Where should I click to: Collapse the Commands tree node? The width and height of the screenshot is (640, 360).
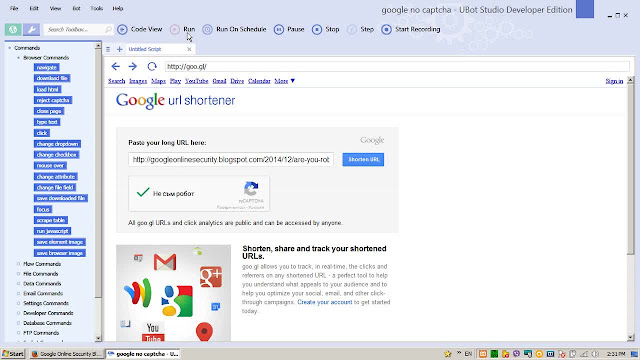[x=9, y=48]
